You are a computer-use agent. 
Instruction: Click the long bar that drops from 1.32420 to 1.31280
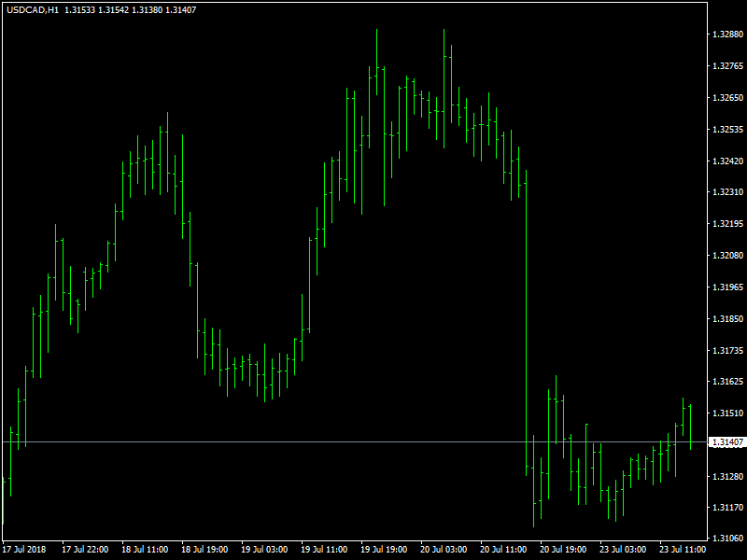click(526, 323)
